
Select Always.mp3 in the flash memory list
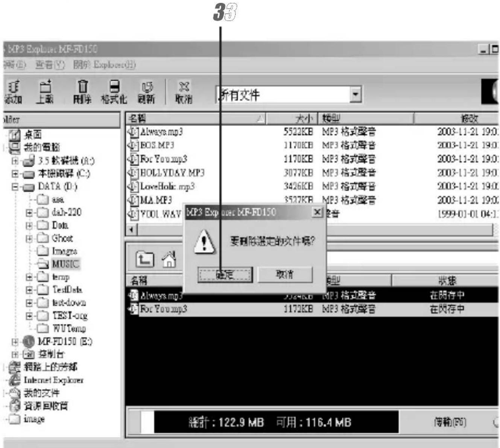[x=161, y=295]
